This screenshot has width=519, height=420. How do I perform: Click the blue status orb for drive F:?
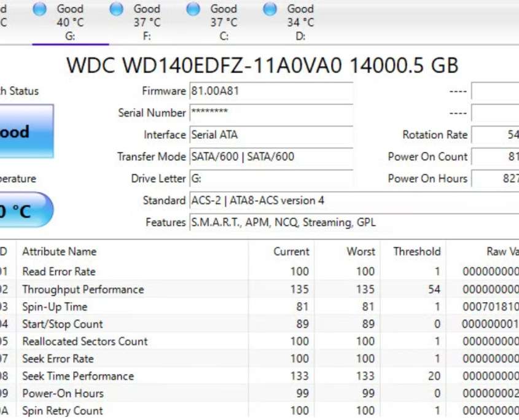click(x=116, y=9)
